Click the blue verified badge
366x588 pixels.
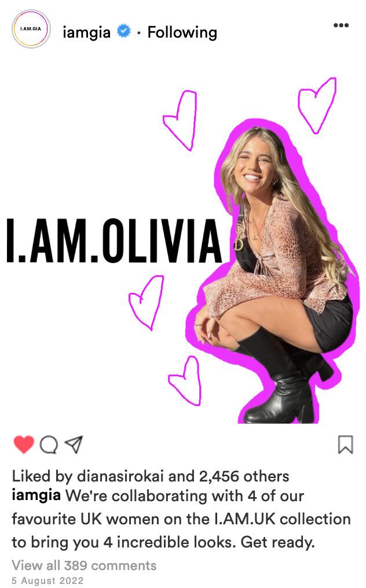[x=124, y=31]
